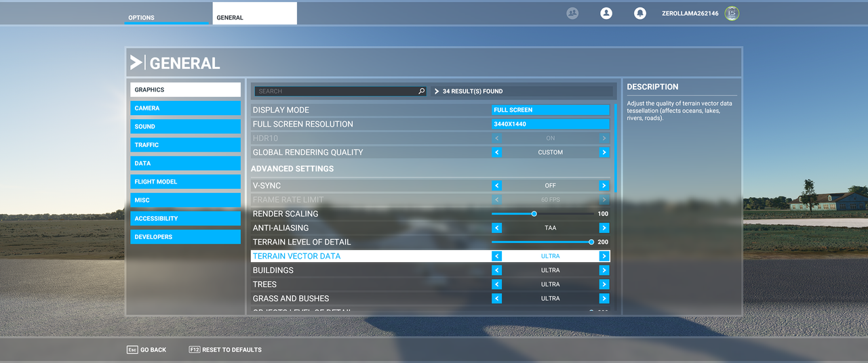This screenshot has height=363, width=868.
Task: Next Terrain Vector Data value arrow
Action: pos(604,256)
